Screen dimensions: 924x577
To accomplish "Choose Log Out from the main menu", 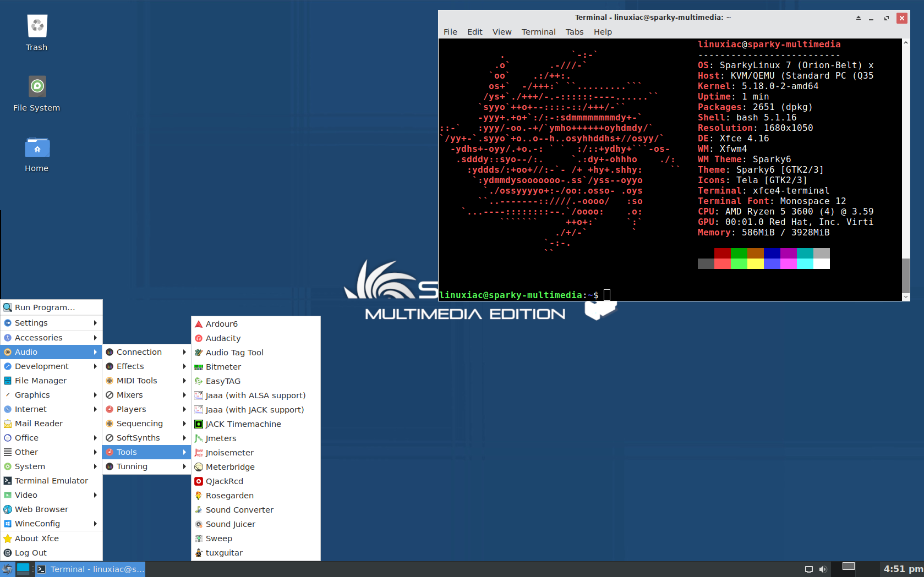I will 51,553.
